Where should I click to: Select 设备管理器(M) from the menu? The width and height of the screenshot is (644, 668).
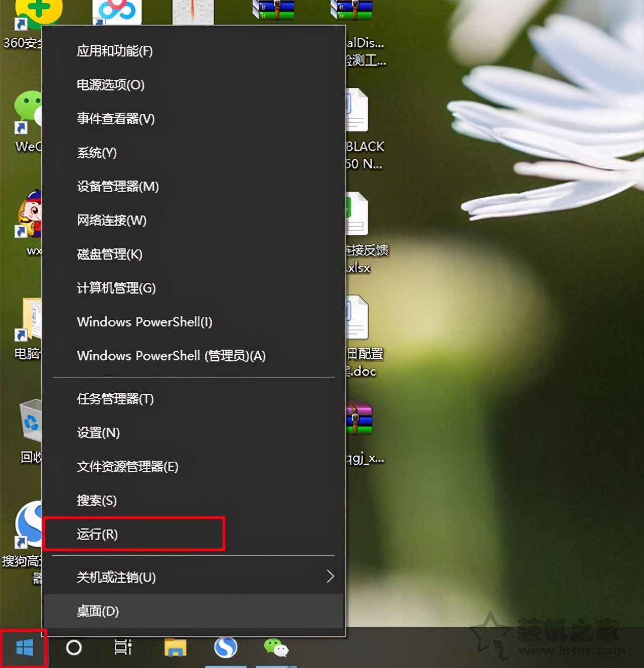point(117,187)
